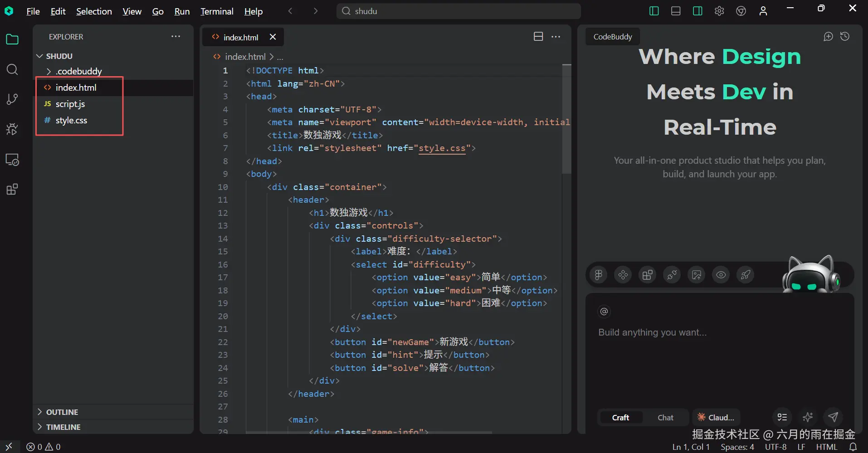Go back with the navigation arrow

290,11
